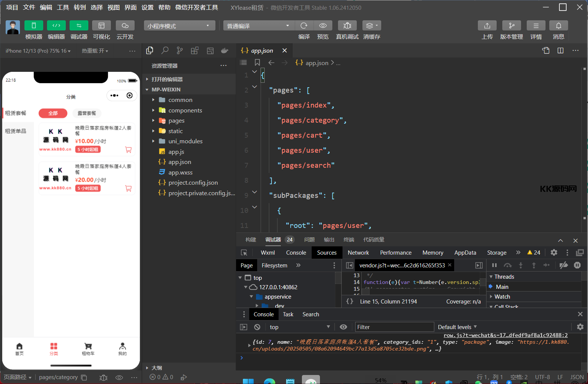Click the compile refresh icon
Image resolution: width=588 pixels, height=384 pixels.
coord(304,26)
